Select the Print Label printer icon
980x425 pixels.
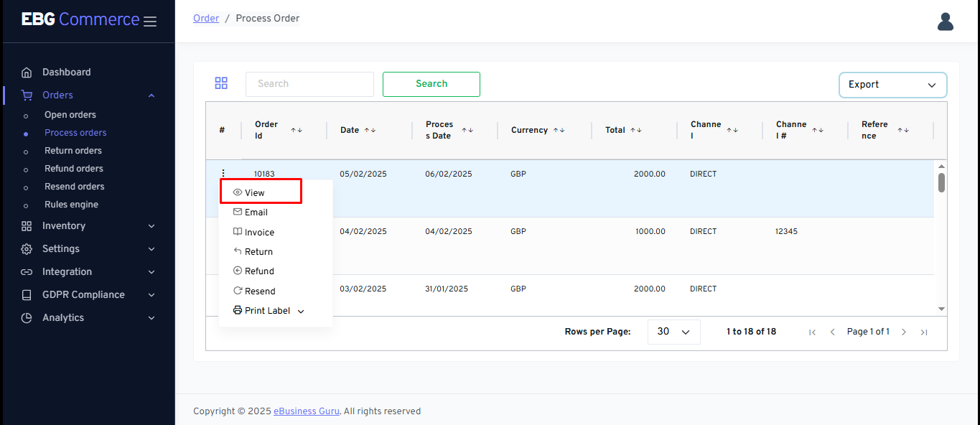click(237, 310)
